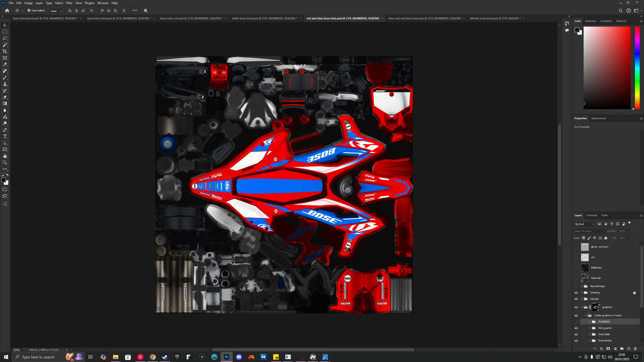Select the Move tool
644x362 pixels.
point(5,25)
